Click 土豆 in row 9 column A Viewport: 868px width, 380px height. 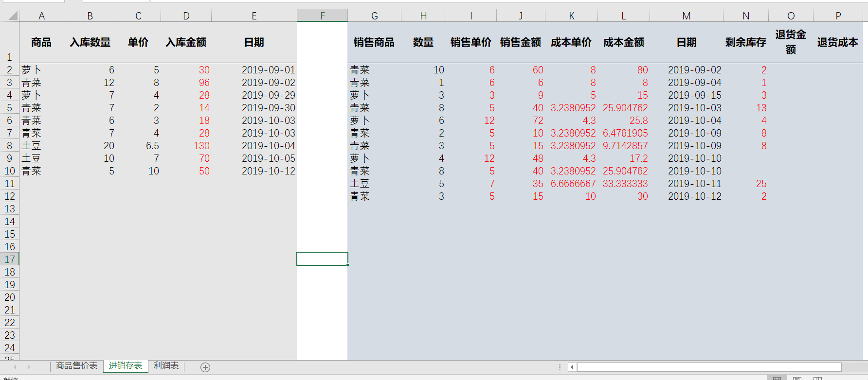click(x=41, y=158)
